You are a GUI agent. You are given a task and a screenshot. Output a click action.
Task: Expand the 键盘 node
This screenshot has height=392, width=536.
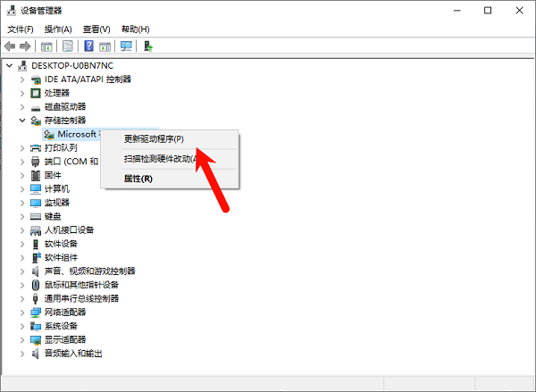coord(22,217)
